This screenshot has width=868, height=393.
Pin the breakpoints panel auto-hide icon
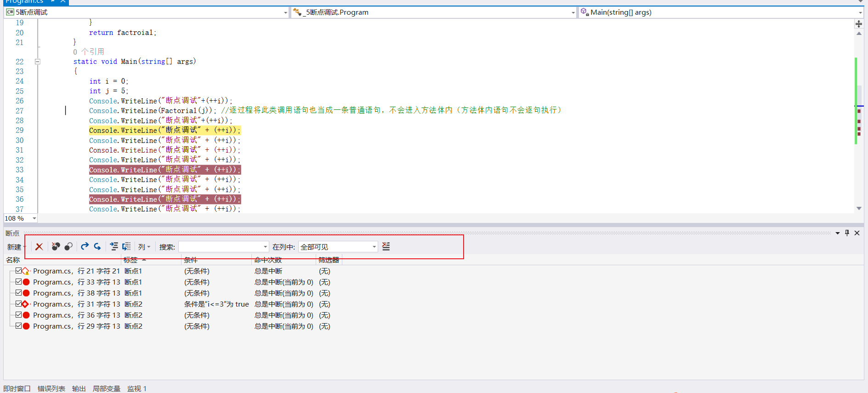click(847, 233)
